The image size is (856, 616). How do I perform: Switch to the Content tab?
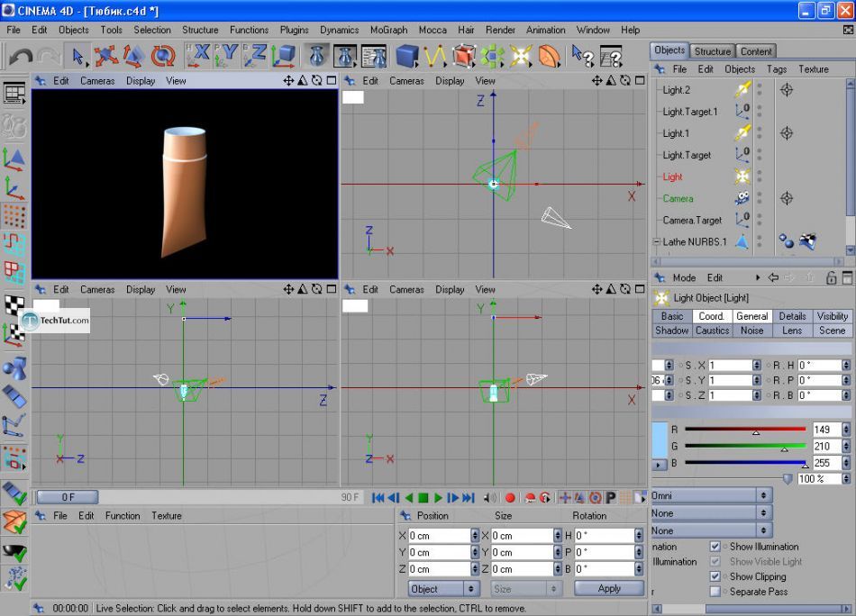click(756, 51)
